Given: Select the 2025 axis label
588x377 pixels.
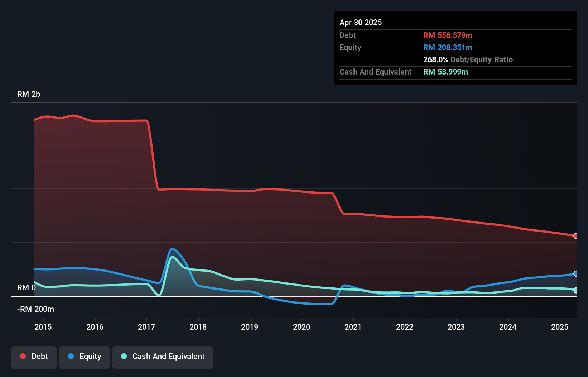Looking at the screenshot, I should (x=560, y=327).
